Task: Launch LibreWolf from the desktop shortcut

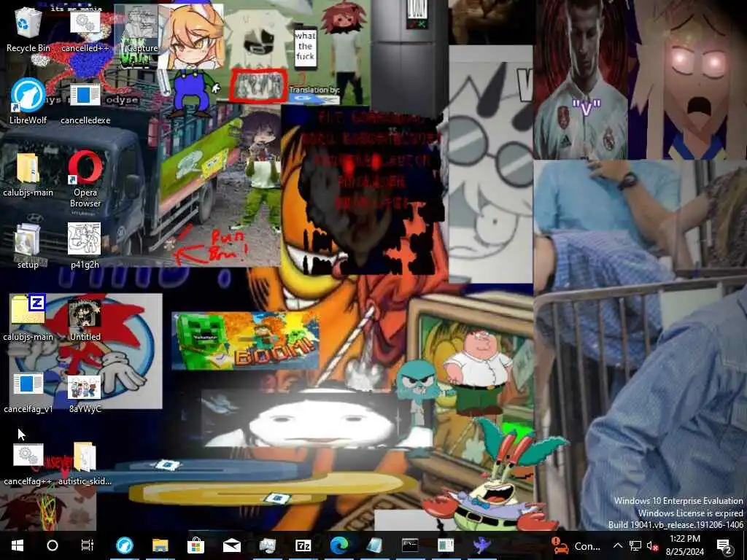Action: [x=28, y=101]
